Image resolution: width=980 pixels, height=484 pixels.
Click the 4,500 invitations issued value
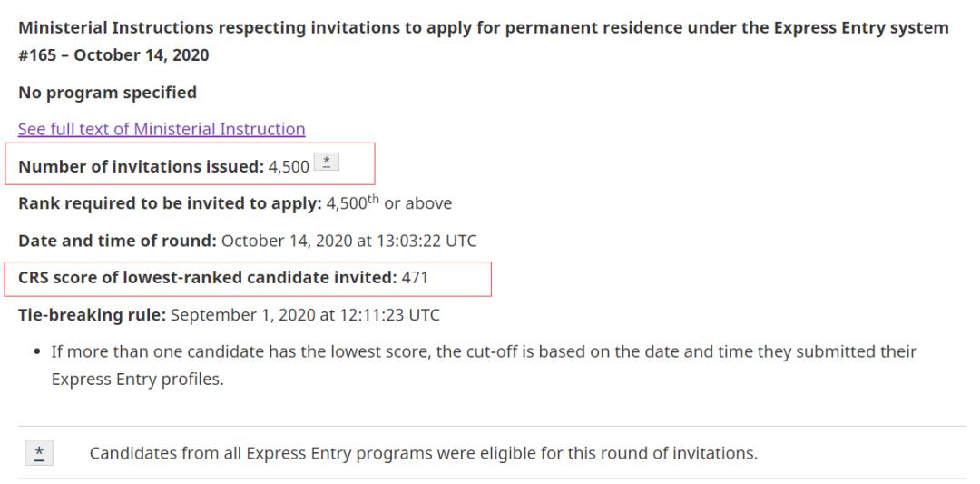(289, 167)
